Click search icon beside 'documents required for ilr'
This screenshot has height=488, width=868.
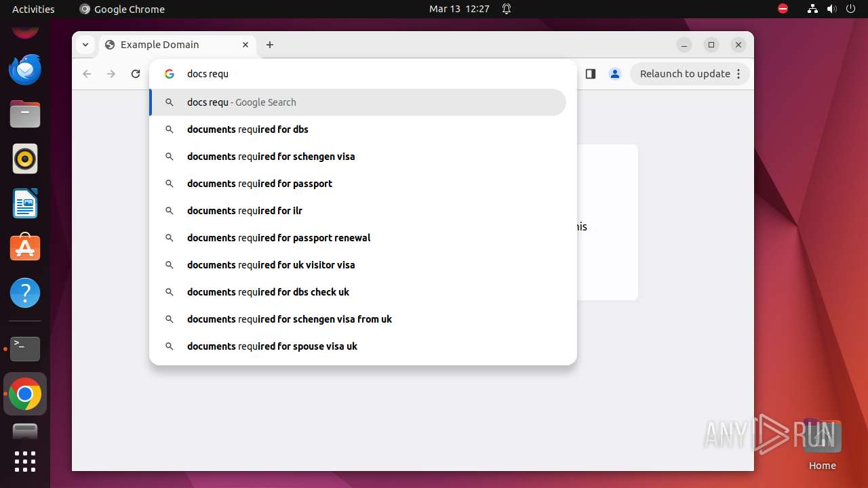170,211
